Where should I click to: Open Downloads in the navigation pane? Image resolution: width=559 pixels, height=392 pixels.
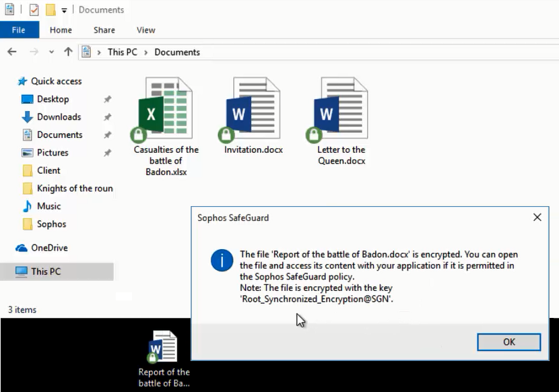pyautogui.click(x=59, y=117)
